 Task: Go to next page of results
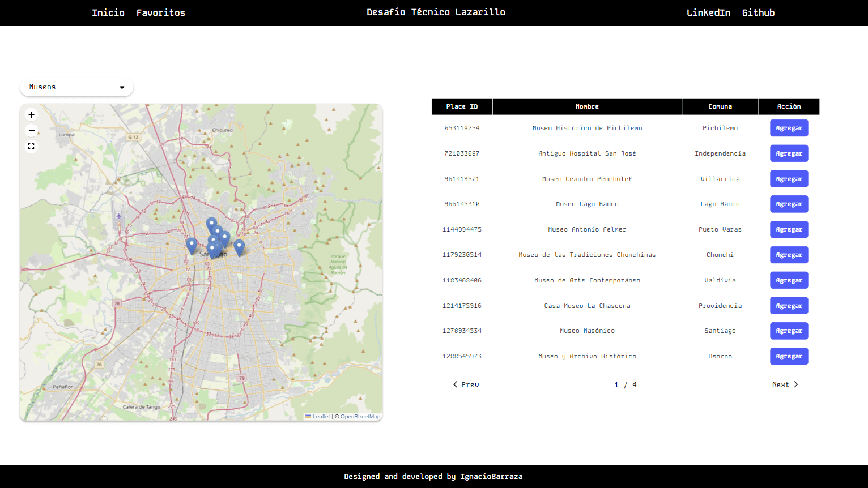[x=785, y=384]
